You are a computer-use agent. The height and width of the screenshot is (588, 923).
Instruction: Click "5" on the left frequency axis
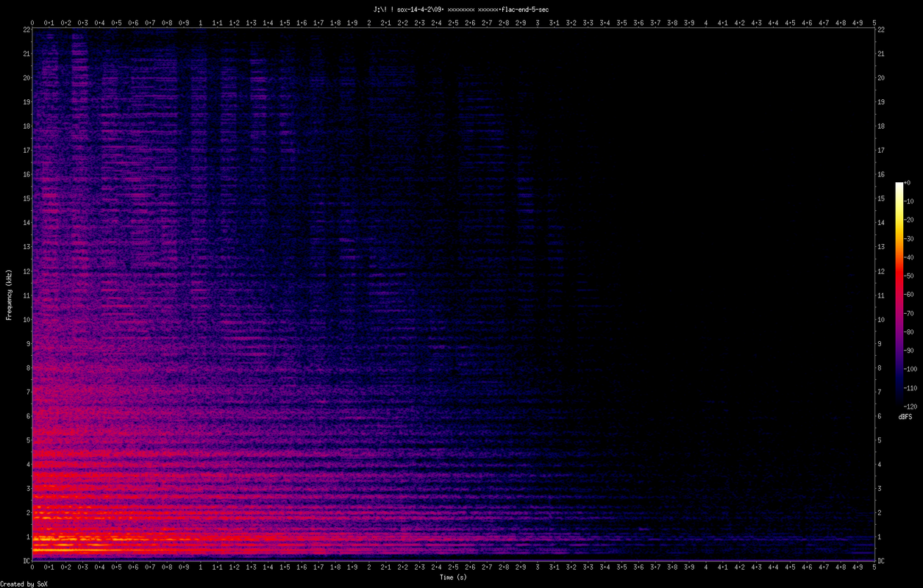[x=28, y=440]
